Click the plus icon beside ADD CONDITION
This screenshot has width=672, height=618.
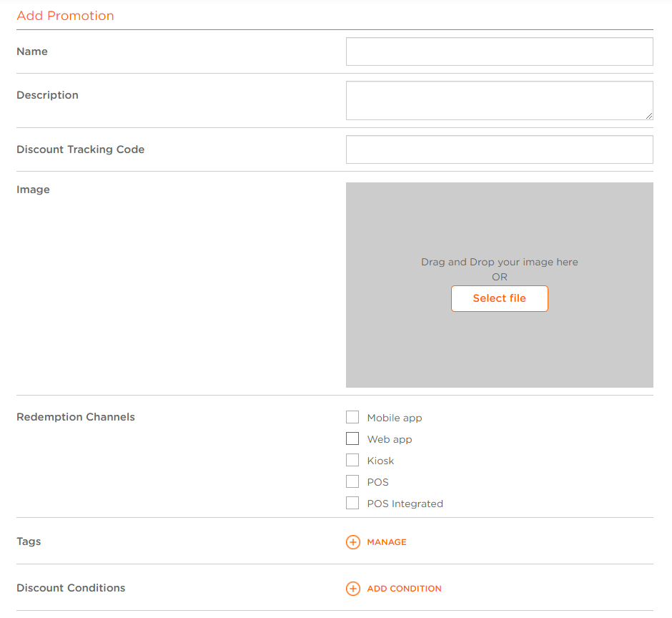click(x=352, y=589)
